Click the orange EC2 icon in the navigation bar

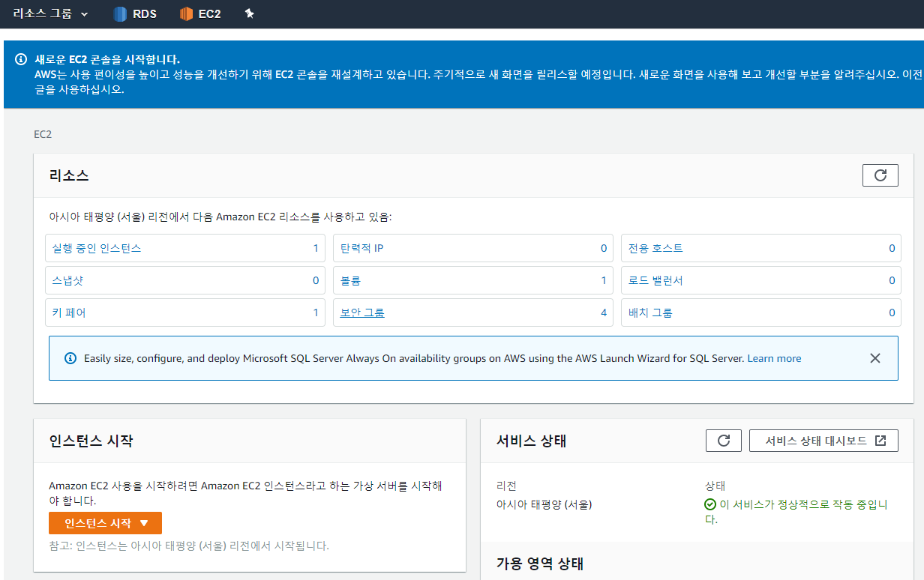pos(187,13)
